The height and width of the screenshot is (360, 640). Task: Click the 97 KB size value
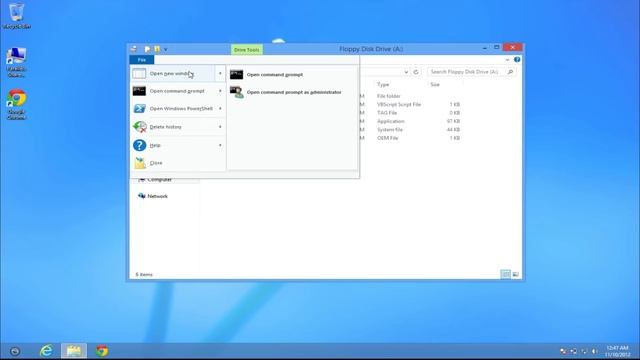pyautogui.click(x=453, y=121)
